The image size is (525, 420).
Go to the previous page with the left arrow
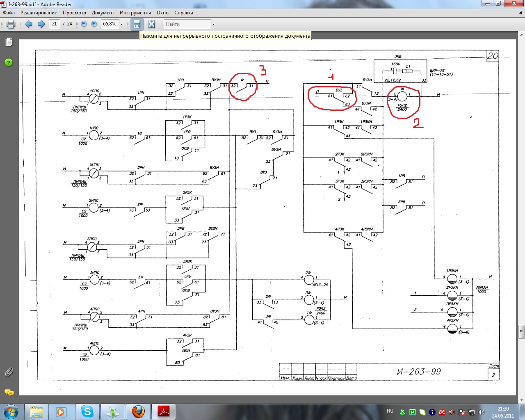click(x=29, y=24)
